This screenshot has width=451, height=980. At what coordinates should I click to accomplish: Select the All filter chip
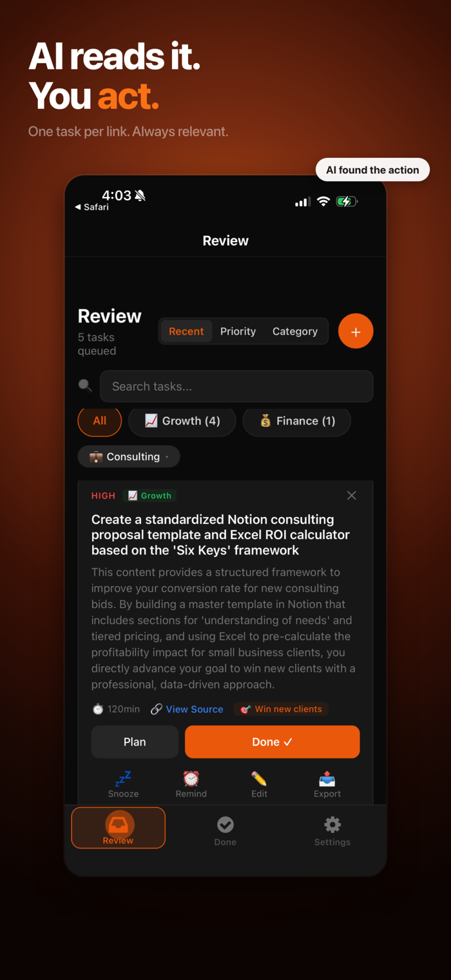click(100, 421)
